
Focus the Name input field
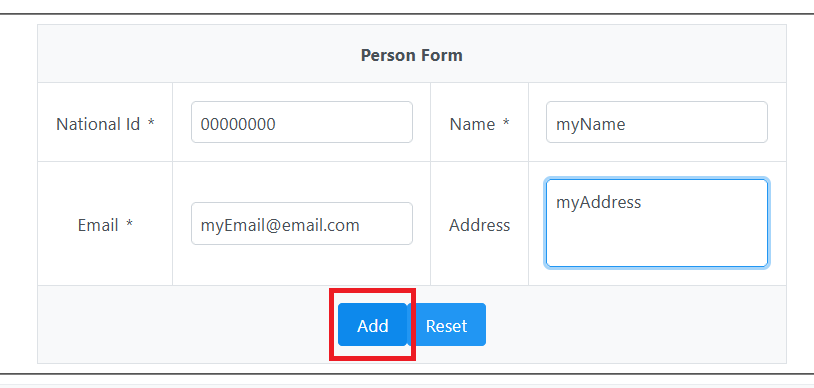[657, 122]
